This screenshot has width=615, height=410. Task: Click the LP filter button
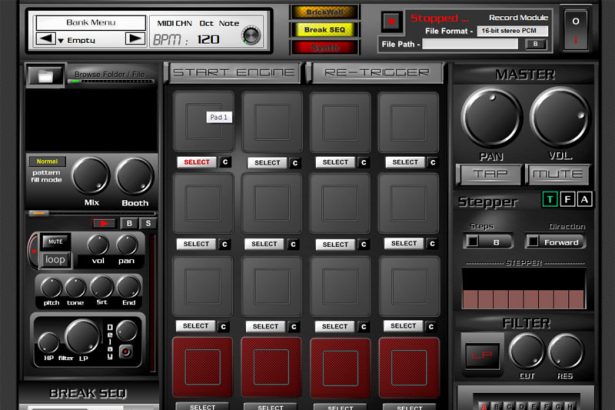tap(481, 354)
